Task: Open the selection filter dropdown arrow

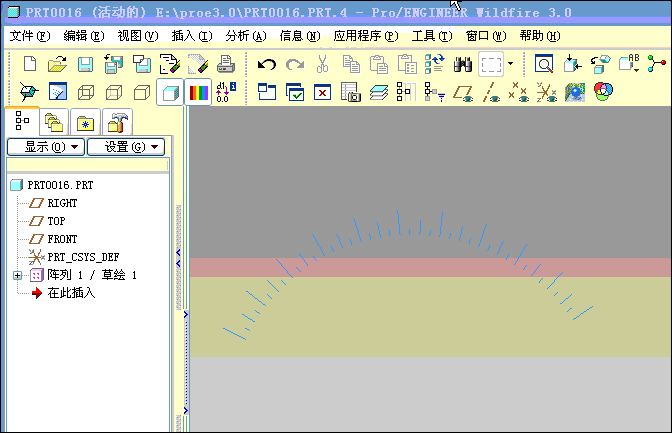Action: (510, 64)
